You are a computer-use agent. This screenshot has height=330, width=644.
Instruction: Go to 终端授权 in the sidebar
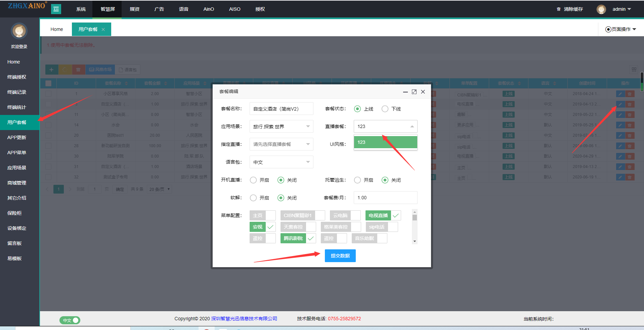coord(17,77)
